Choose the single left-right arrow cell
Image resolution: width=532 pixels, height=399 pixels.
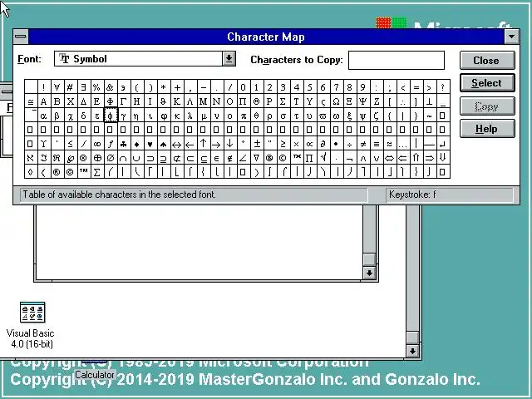pyautogui.click(x=176, y=144)
